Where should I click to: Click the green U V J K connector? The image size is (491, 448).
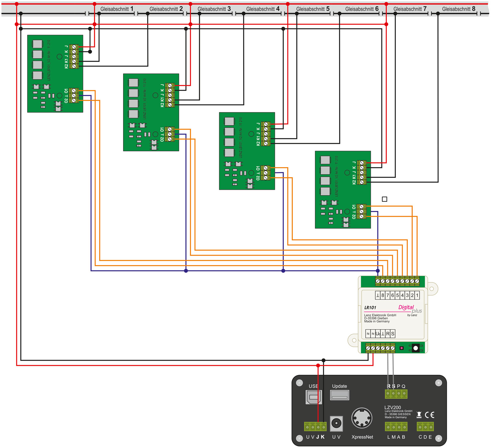(x=315, y=427)
